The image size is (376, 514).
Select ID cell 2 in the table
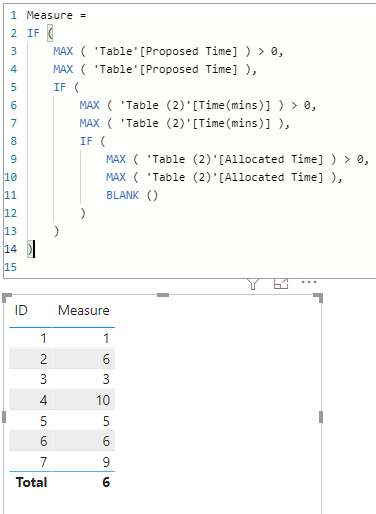click(x=43, y=359)
